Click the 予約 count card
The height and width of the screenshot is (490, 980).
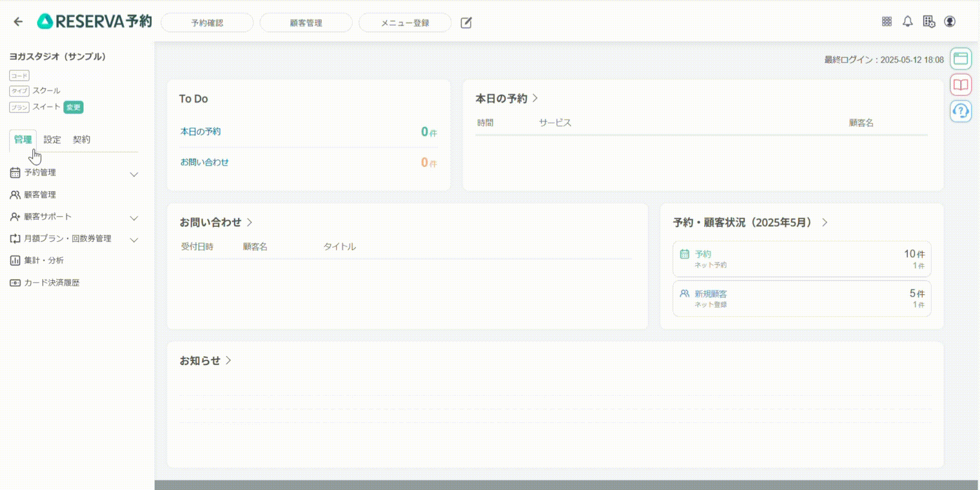coord(802,259)
